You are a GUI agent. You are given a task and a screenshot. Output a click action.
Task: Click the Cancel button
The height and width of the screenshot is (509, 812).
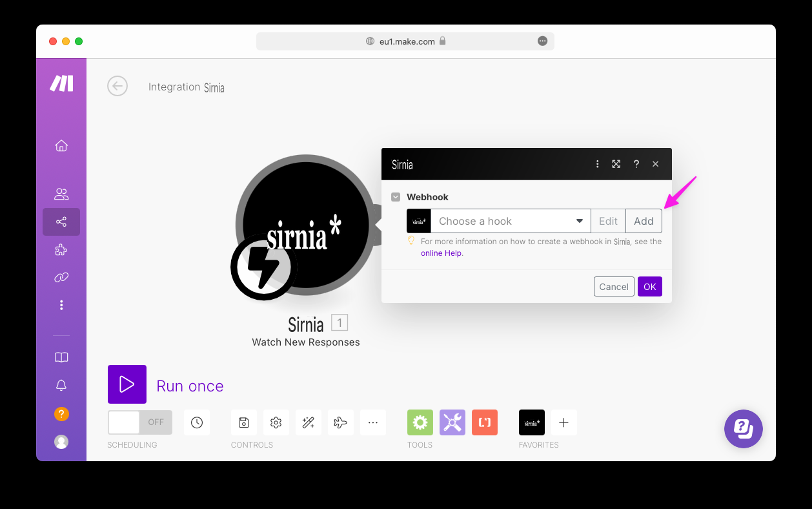pos(614,287)
